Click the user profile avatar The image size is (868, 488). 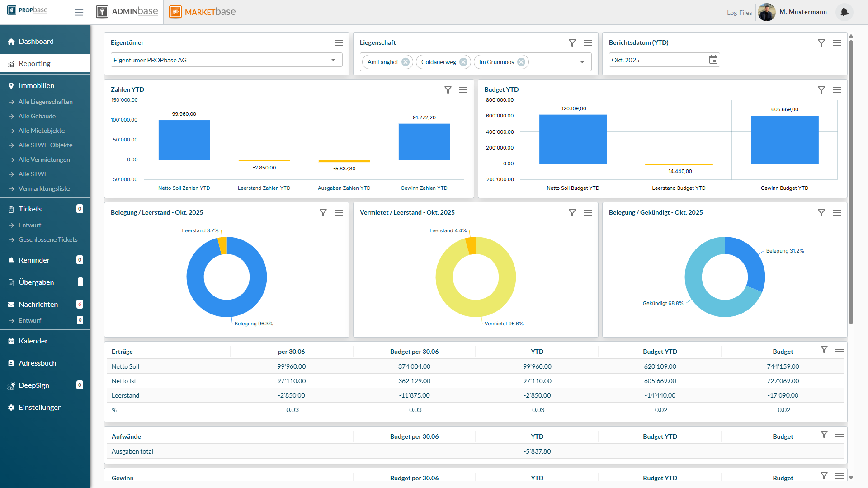(x=766, y=12)
